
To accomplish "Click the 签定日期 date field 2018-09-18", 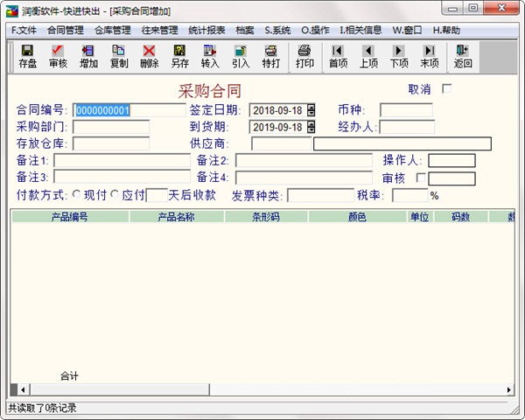I will click(x=278, y=110).
